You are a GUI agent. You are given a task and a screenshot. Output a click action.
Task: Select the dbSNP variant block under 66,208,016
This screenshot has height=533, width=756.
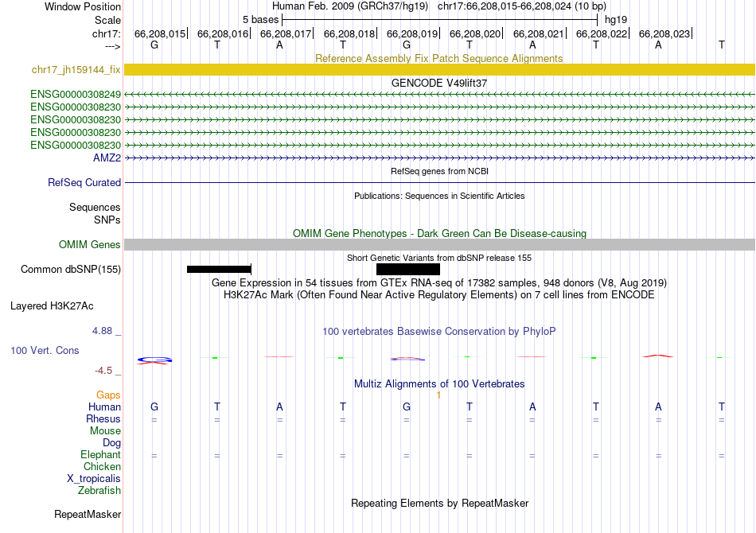click(220, 270)
